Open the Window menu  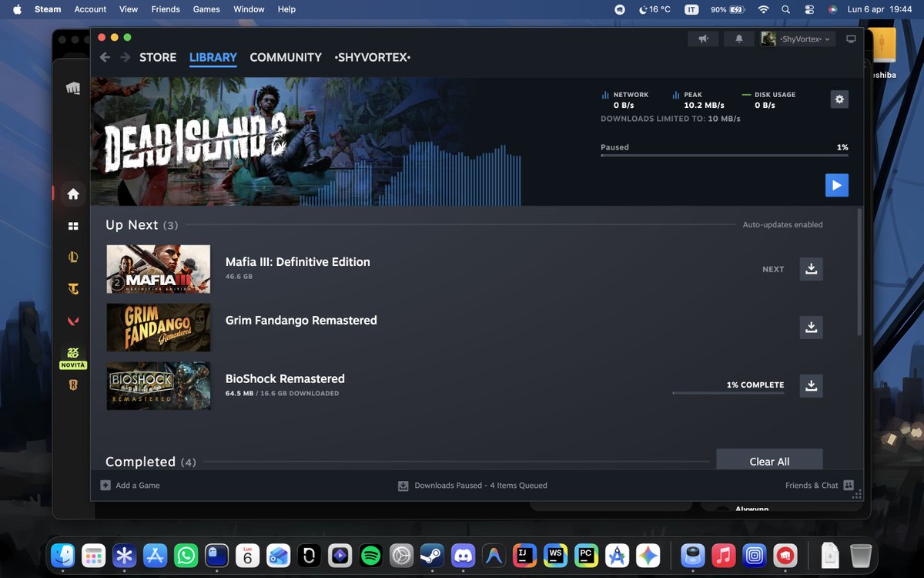pos(249,9)
